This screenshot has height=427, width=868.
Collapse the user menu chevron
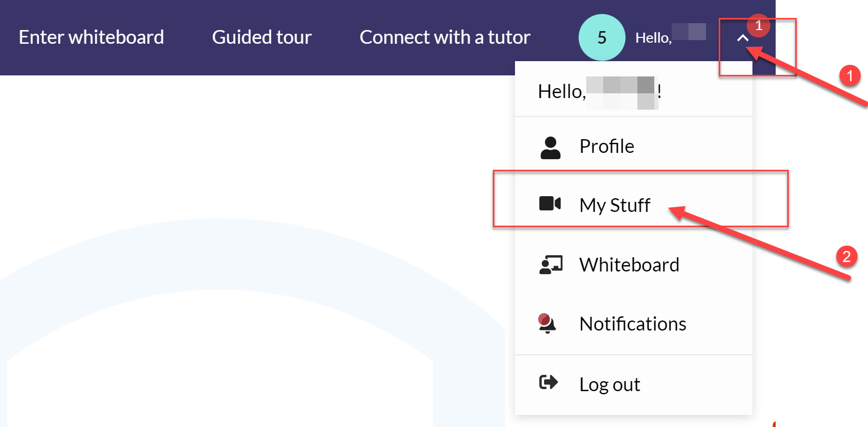pos(743,38)
